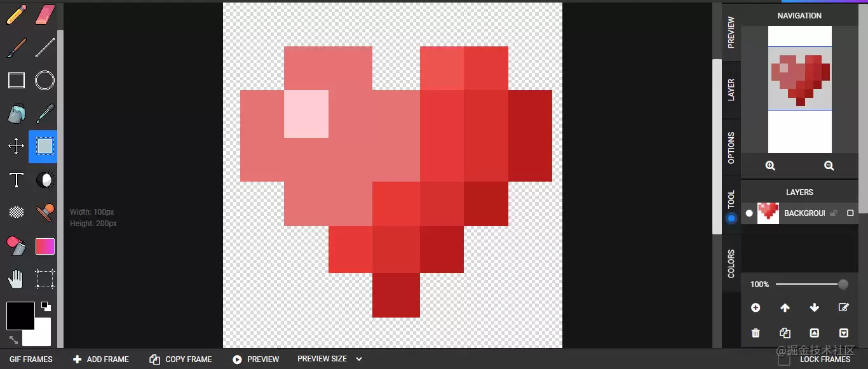Choose the Eyedropper color picker tool
This screenshot has width=868, height=369.
click(45, 114)
